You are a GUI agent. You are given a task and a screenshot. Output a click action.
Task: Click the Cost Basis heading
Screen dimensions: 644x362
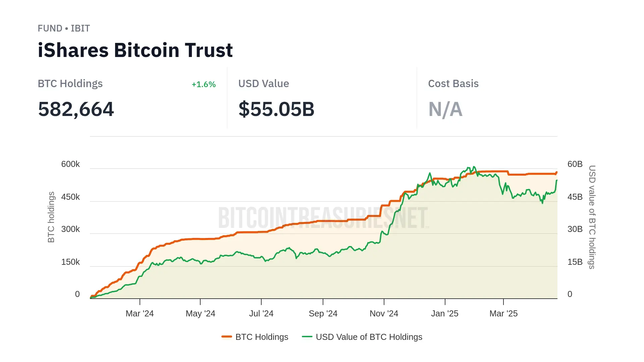coord(453,84)
